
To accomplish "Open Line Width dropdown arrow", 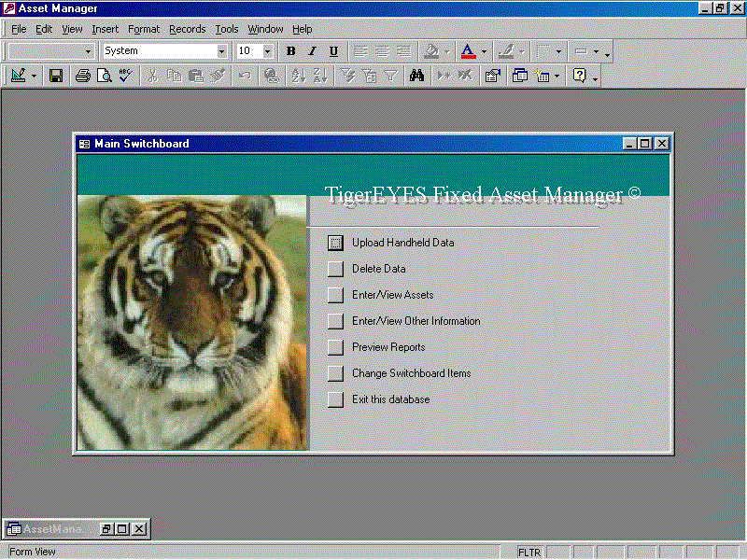I will [x=558, y=51].
